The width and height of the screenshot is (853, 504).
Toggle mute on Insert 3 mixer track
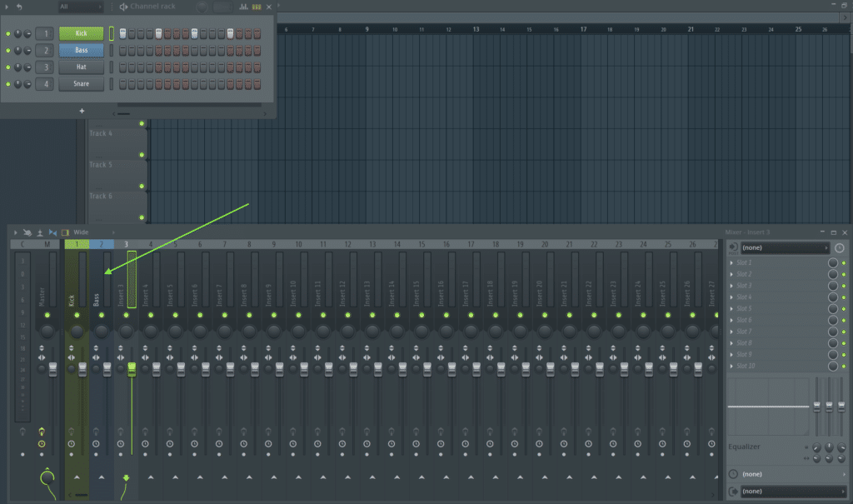pos(127,315)
